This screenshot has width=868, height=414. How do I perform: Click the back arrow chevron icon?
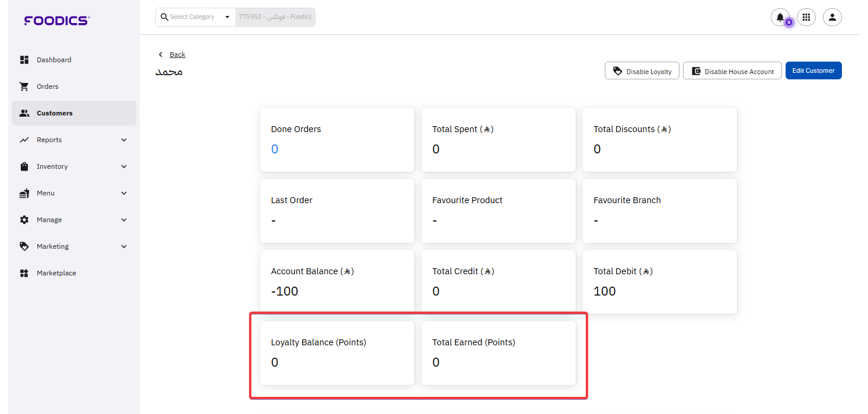pos(160,54)
